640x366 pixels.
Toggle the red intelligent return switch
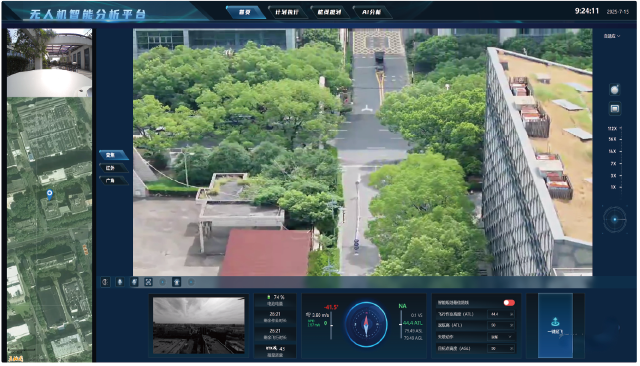[x=509, y=302]
